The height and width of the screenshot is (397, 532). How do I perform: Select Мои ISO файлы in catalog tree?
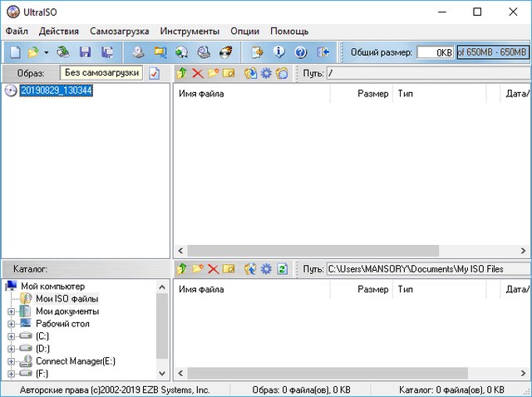click(x=66, y=299)
